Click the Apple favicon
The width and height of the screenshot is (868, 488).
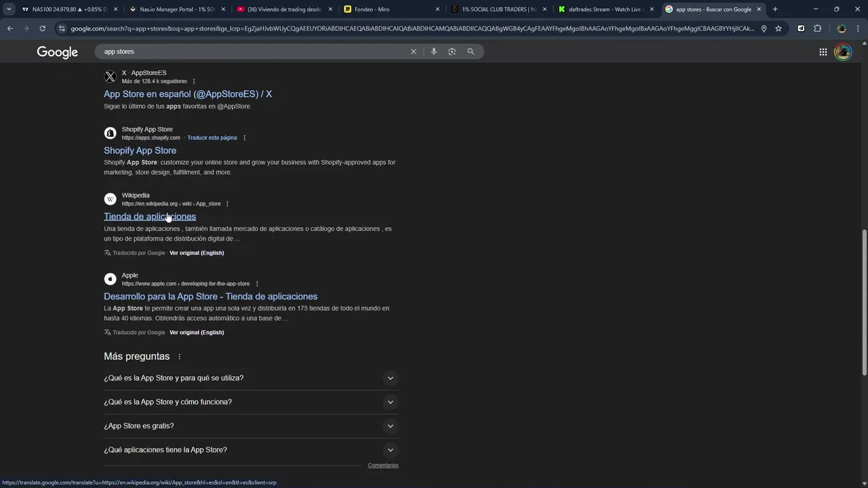click(x=110, y=279)
